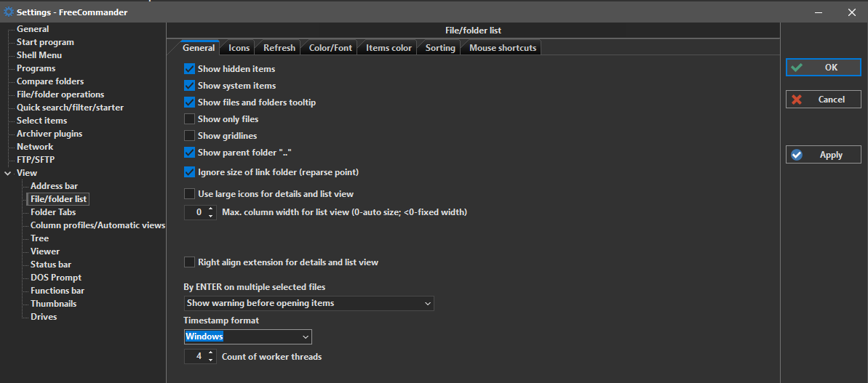The width and height of the screenshot is (868, 383).
Task: Disable Show hidden items checkbox
Action: coord(190,69)
